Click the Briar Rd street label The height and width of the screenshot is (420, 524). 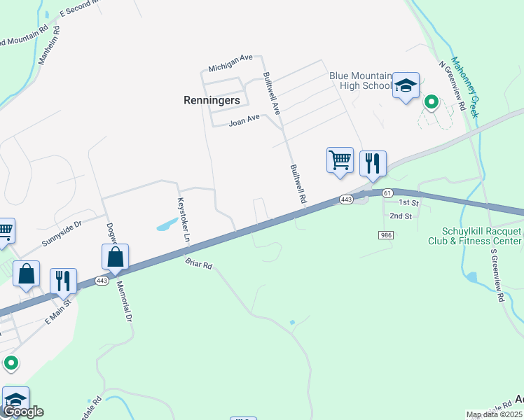coord(198,263)
